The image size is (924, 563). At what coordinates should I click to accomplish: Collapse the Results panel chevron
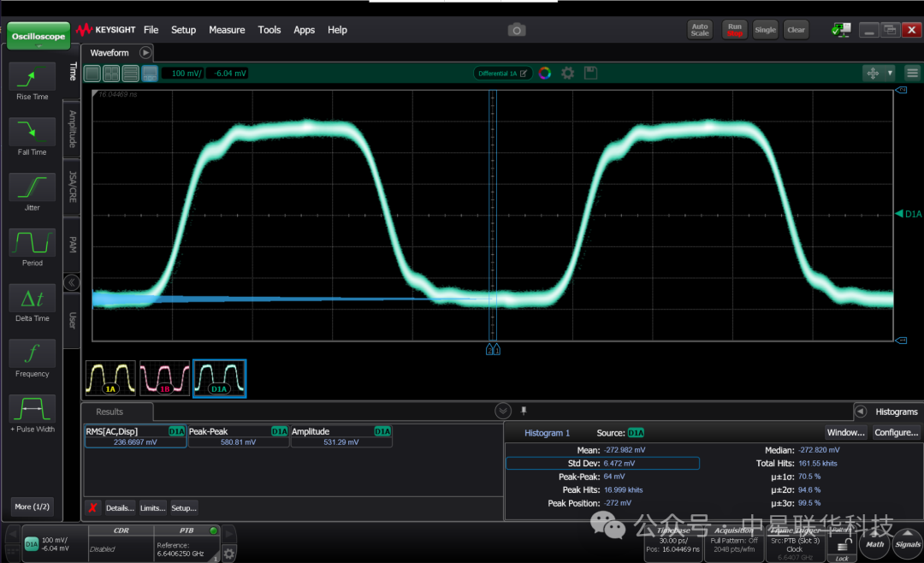[x=503, y=411]
